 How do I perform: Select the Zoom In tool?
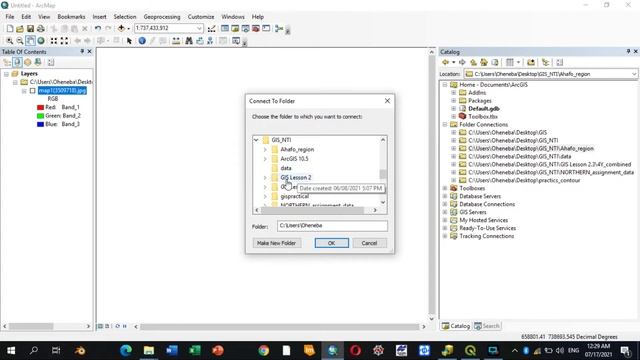[9, 41]
